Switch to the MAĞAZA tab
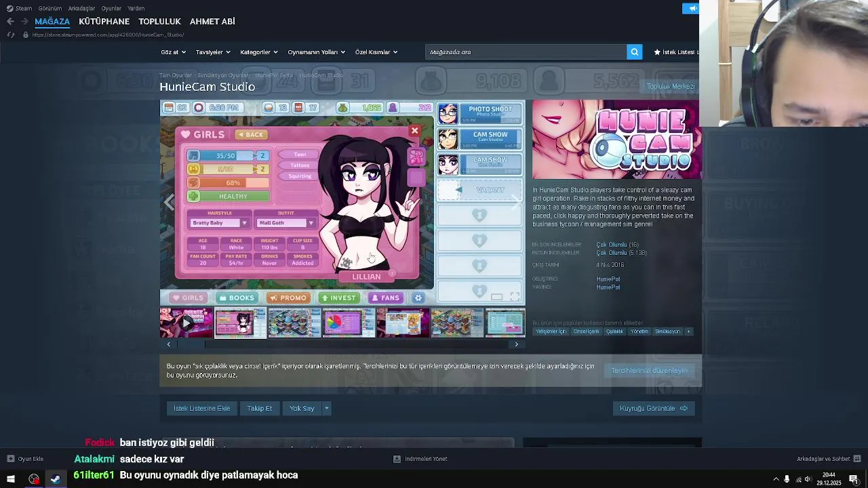Image resolution: width=868 pixels, height=488 pixels. [52, 22]
